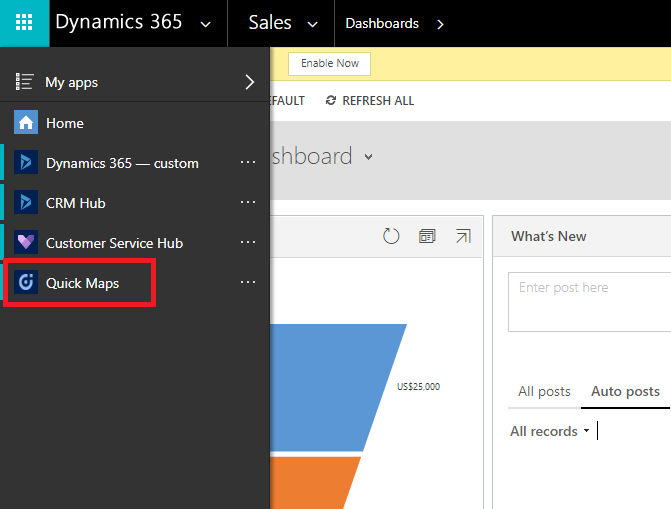The image size is (671, 509).
Task: Open more options for CRM Hub
Action: click(x=248, y=202)
